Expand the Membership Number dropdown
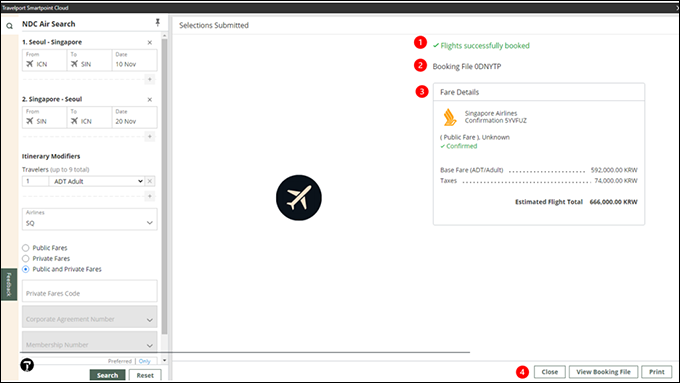Screen dimensions: 680x383 click(x=90, y=341)
